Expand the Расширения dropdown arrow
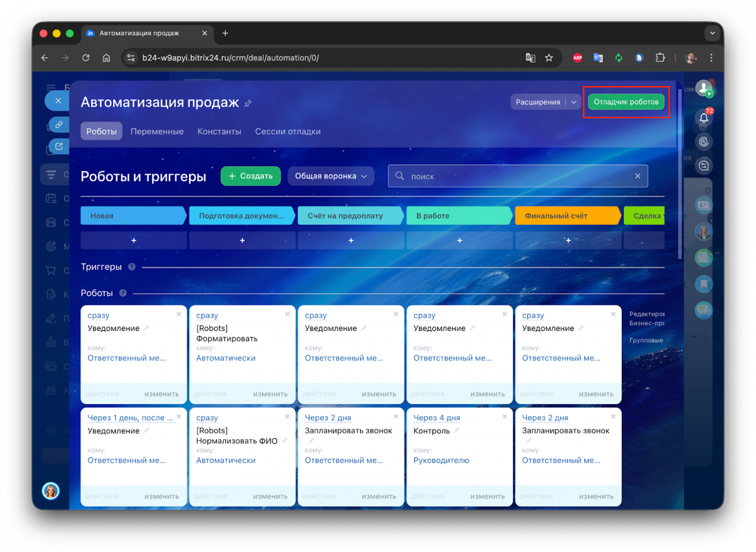This screenshot has height=552, width=756. [x=574, y=102]
